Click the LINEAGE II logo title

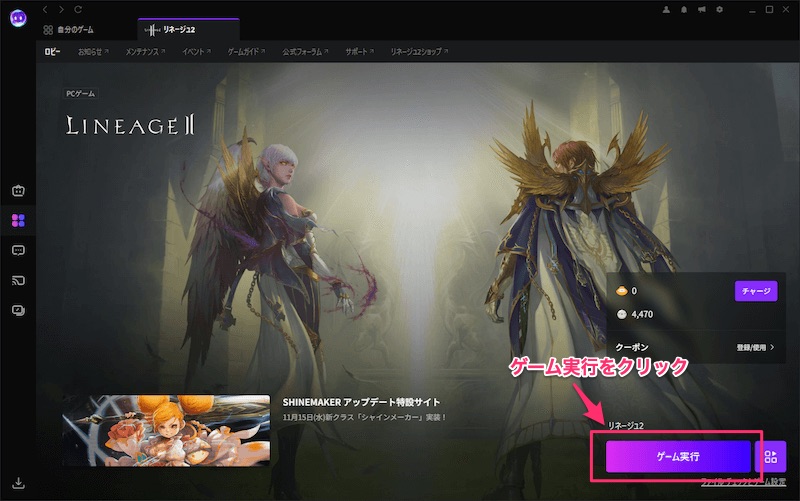tap(130, 125)
